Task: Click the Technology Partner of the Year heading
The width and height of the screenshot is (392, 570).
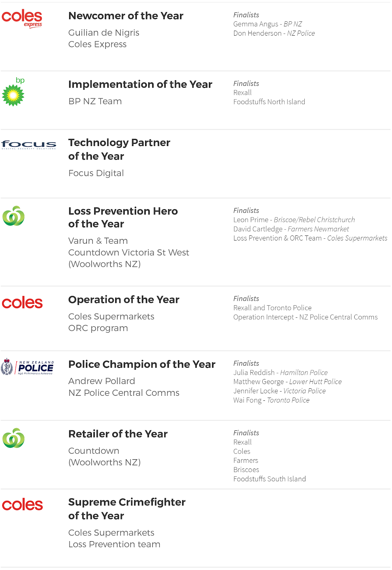Action: tap(119, 149)
